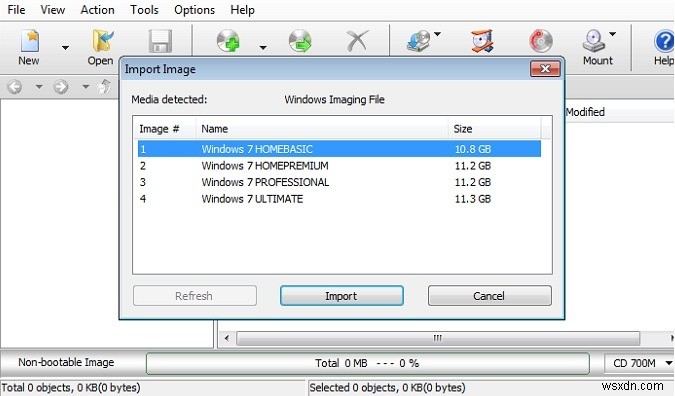This screenshot has height=396, width=675.
Task: Open the Help menu
Action: tap(242, 10)
